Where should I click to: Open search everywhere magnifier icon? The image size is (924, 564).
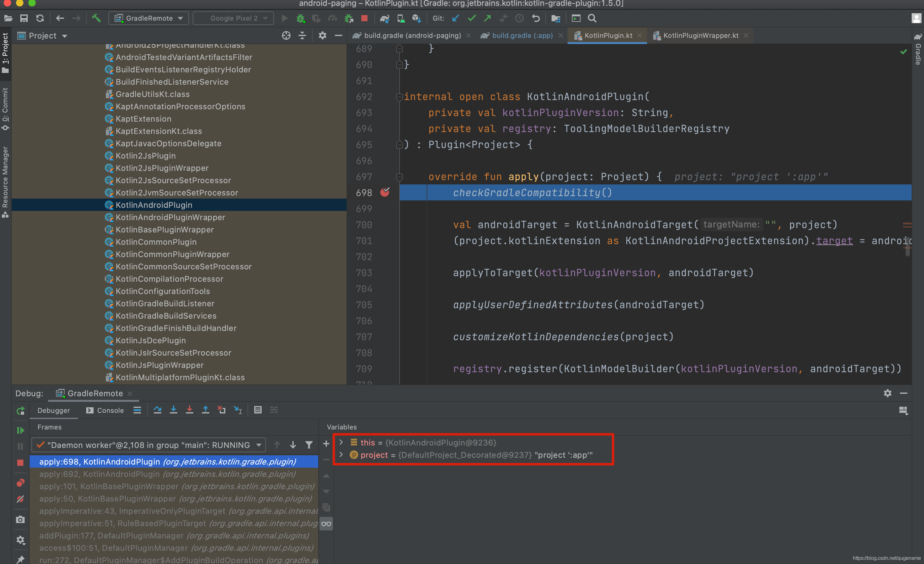[592, 18]
